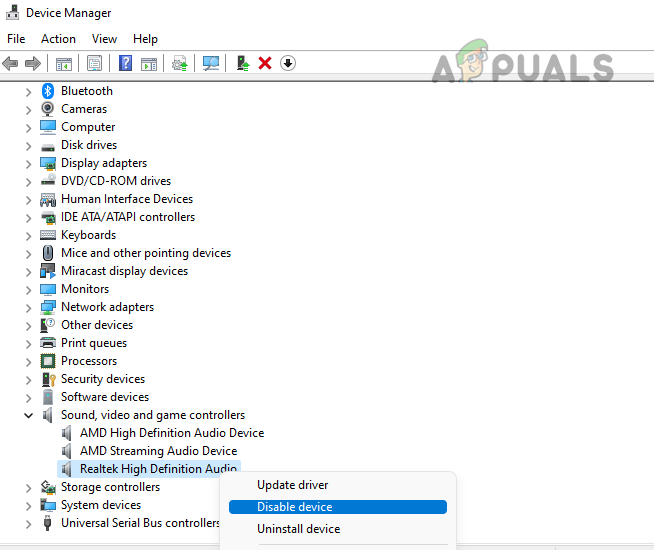This screenshot has height=550, width=654.
Task: Click the Device Manager title bar icon
Action: [x=13, y=13]
